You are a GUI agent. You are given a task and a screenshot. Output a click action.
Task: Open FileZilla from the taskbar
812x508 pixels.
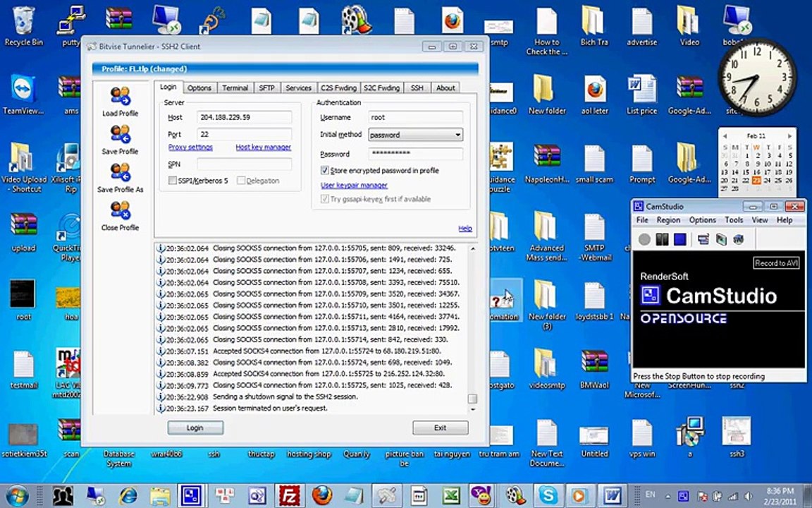pos(289,495)
